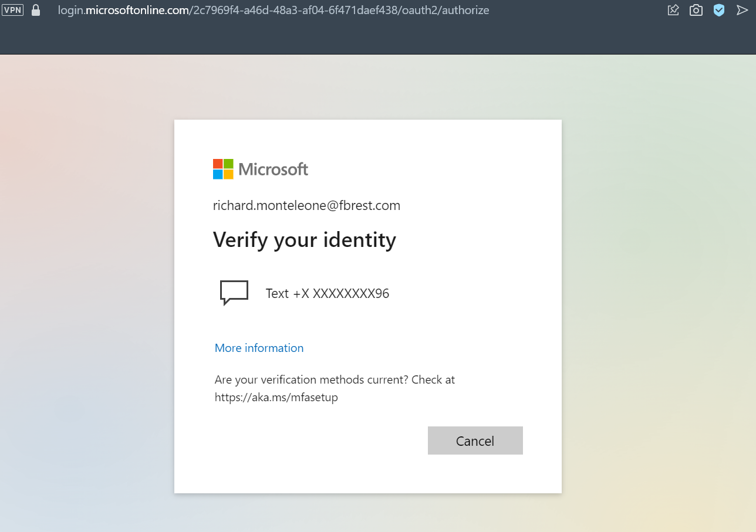
Task: Open the More information link
Action: [259, 348]
